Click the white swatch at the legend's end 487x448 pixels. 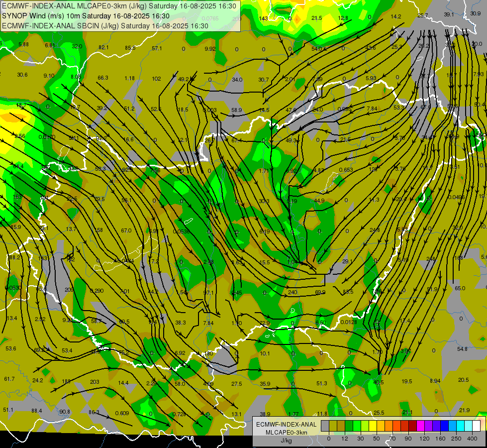[x=477, y=426]
